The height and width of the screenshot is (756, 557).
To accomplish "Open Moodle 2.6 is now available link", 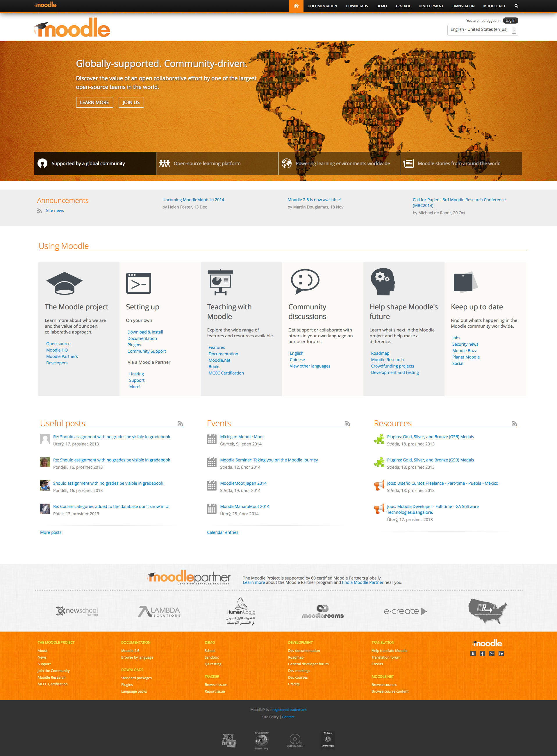I will tap(314, 200).
